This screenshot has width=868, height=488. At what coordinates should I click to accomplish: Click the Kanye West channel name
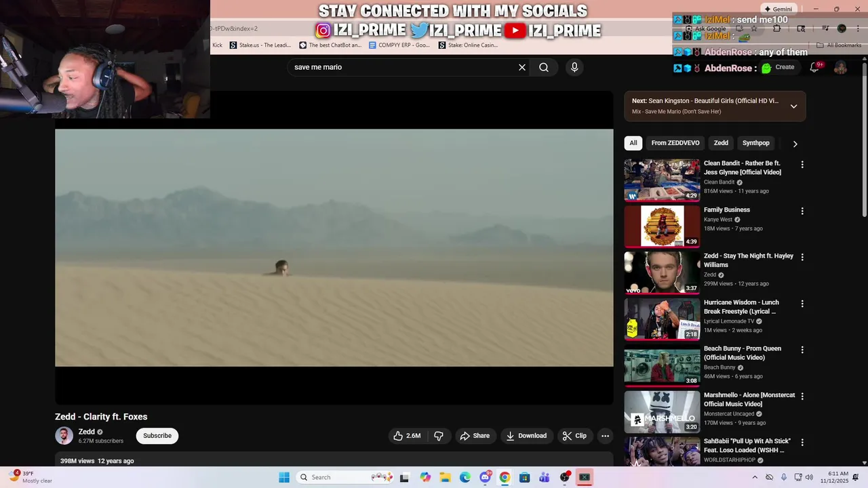(x=718, y=220)
